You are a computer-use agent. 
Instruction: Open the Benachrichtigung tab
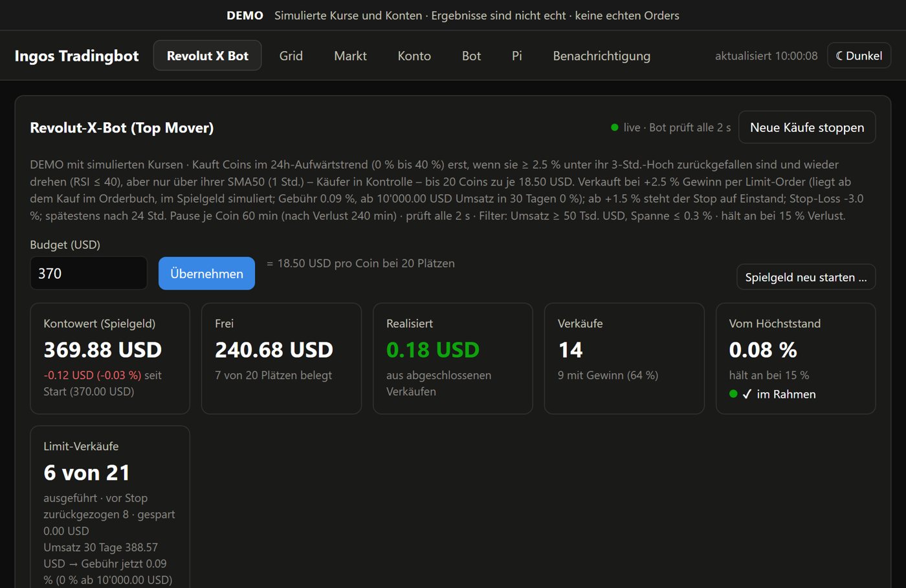tap(601, 56)
